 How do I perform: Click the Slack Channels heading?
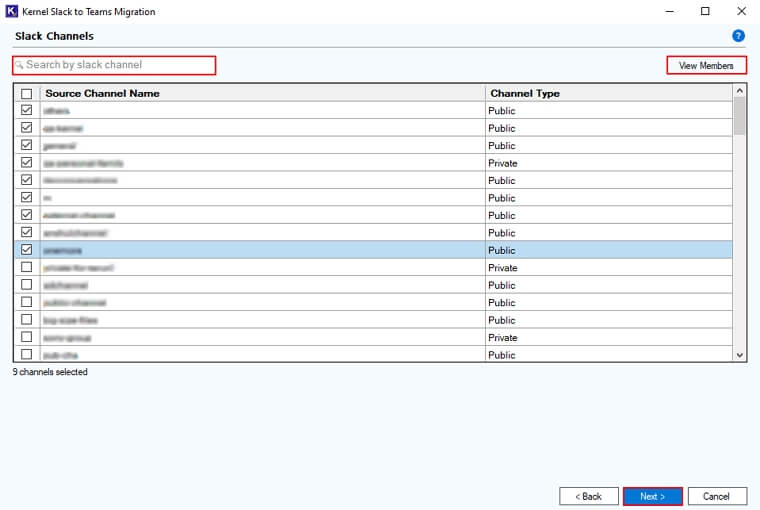[54, 36]
